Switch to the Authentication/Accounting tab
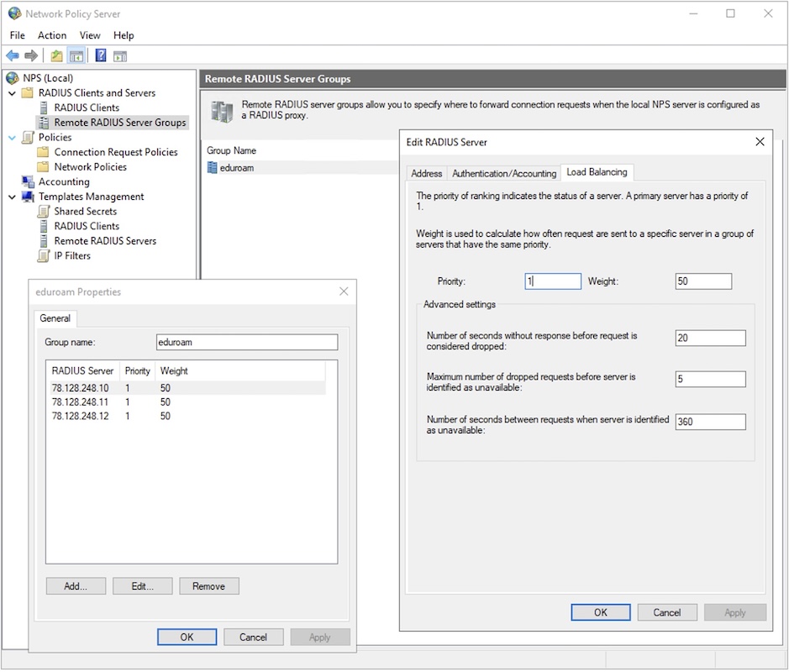The image size is (789, 672). pyautogui.click(x=503, y=174)
